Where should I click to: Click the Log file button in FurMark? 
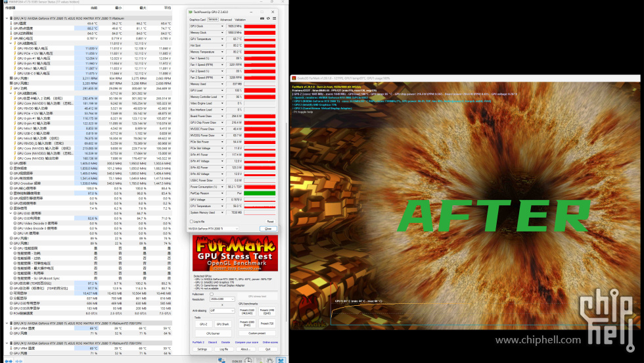[224, 349]
